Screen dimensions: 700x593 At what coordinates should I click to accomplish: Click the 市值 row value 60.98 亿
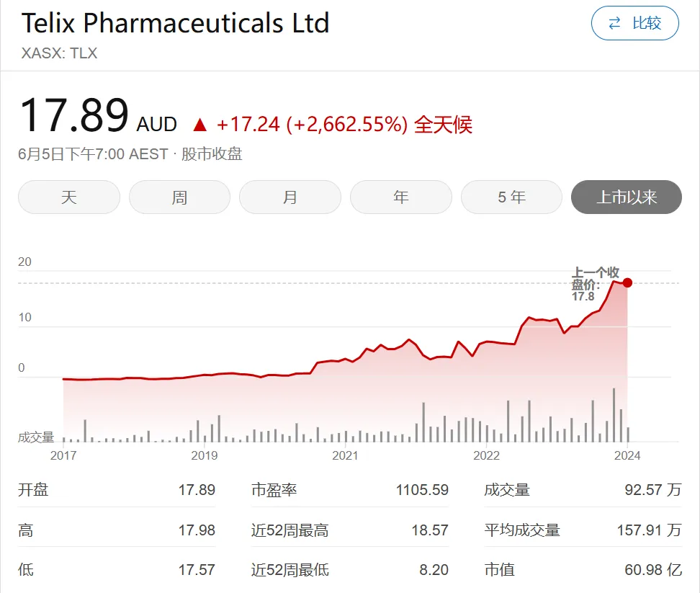click(652, 570)
